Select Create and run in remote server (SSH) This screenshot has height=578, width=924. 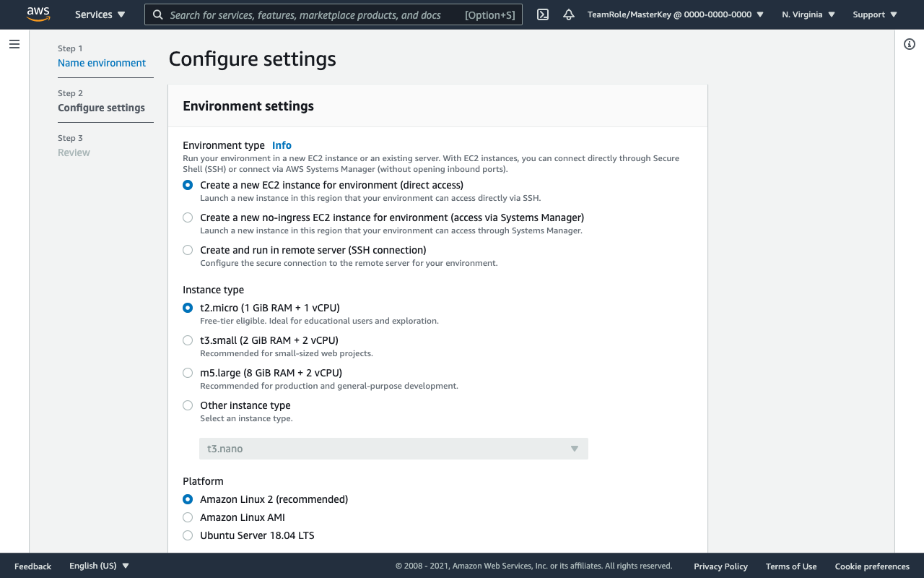point(188,250)
